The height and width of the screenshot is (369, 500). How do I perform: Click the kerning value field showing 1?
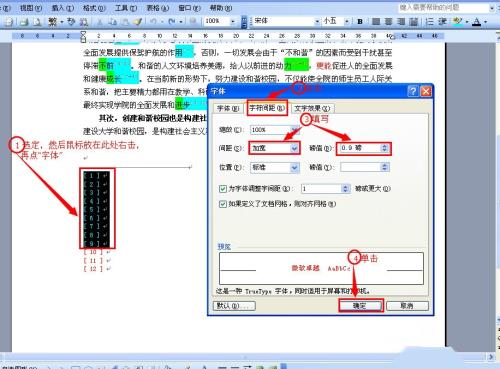click(x=321, y=189)
